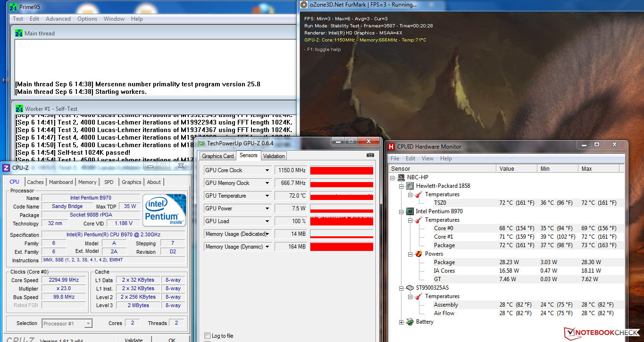
Task: Click the Worker #1 Self-Test window icon
Action: click(19, 108)
